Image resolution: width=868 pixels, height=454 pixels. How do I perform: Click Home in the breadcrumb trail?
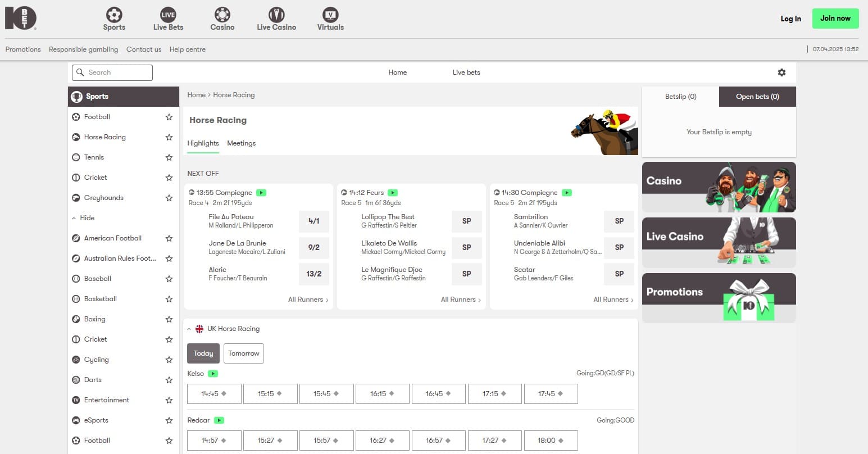coord(196,95)
